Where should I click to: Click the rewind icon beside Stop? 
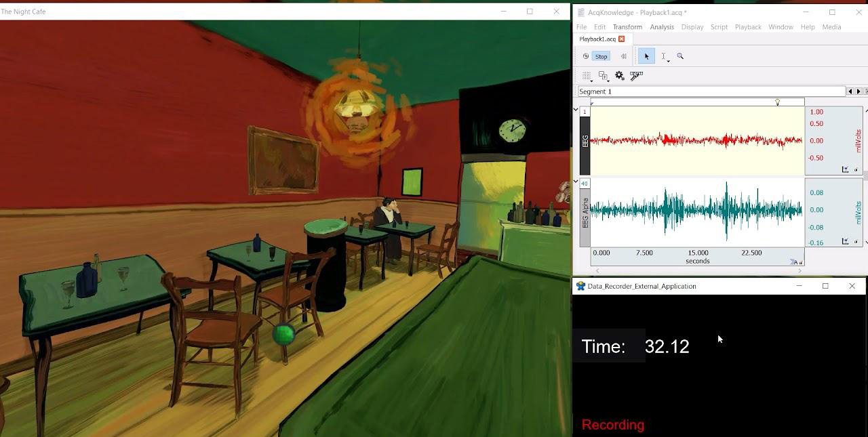click(x=623, y=56)
